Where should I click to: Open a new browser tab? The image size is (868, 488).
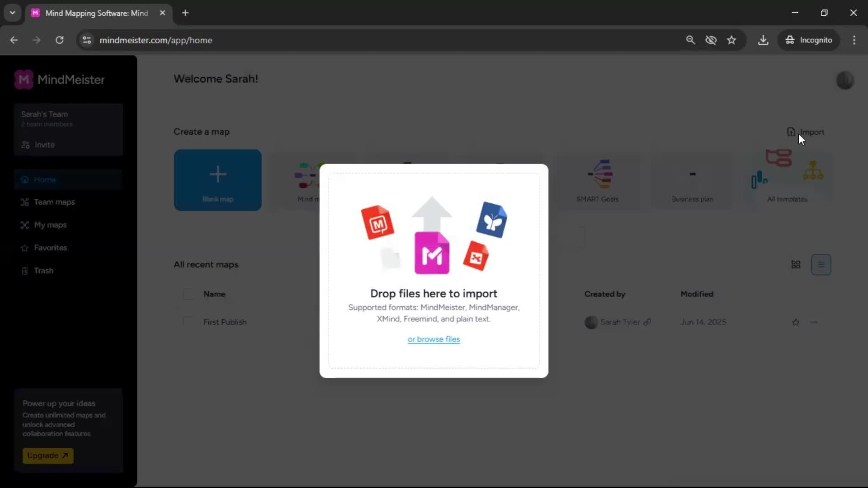click(185, 13)
